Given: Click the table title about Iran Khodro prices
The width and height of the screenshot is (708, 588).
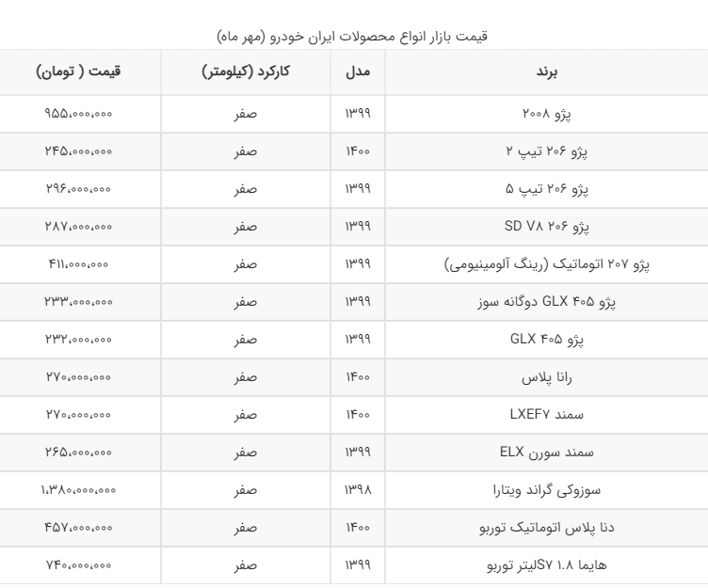Looking at the screenshot, I should tap(353, 35).
